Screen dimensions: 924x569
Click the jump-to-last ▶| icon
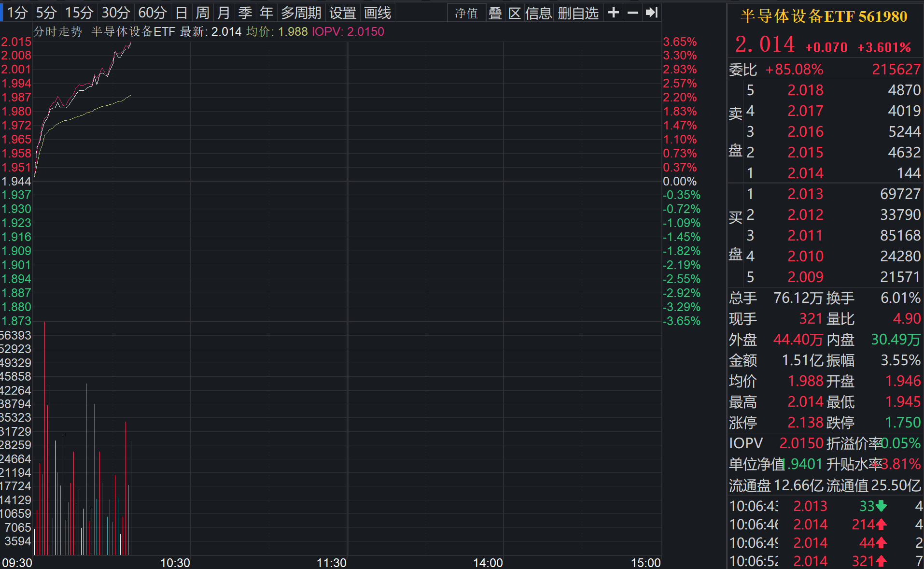point(652,13)
